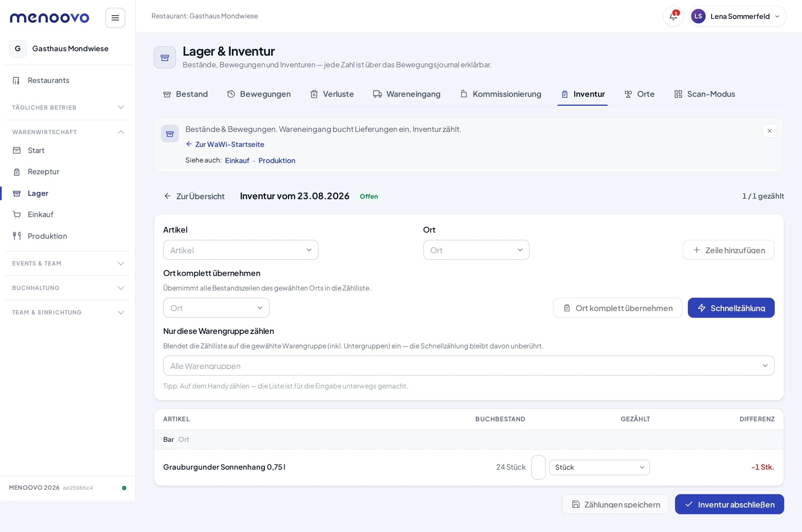802x532 pixels.
Task: Expand the Team & Einrichtung section
Action: (x=68, y=312)
